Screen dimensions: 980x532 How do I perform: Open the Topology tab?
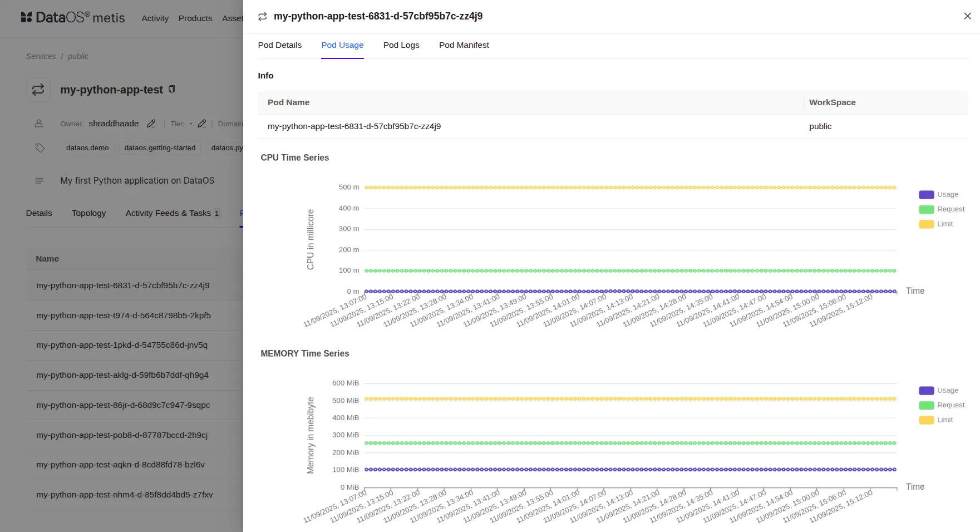[89, 213]
